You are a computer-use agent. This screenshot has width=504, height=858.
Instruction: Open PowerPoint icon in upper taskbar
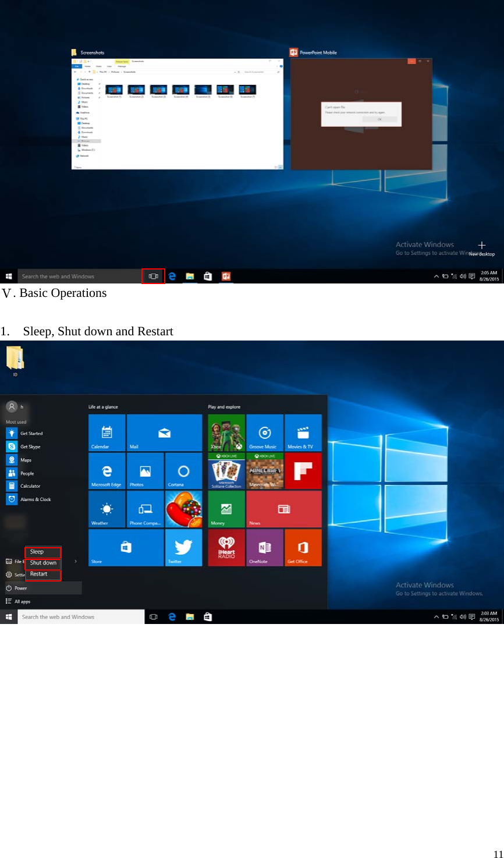pyautogui.click(x=226, y=276)
